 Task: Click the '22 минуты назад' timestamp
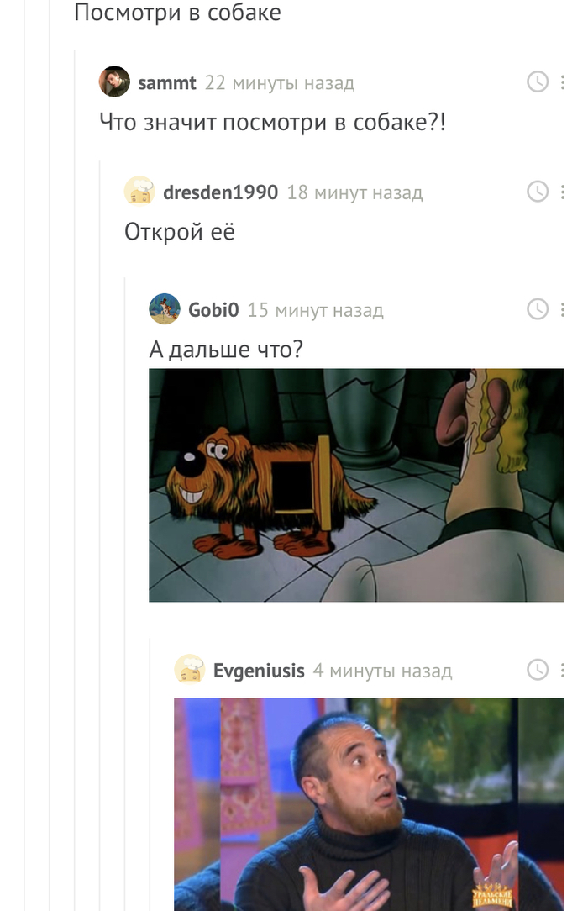coord(279,83)
